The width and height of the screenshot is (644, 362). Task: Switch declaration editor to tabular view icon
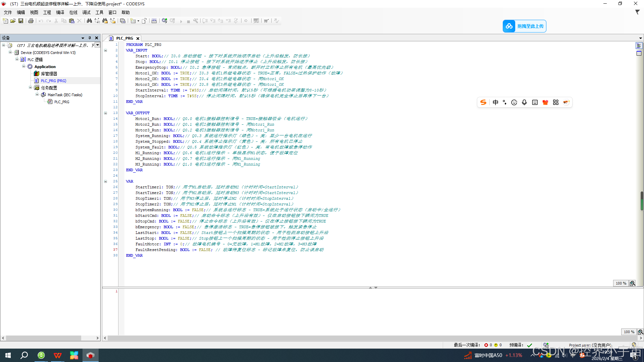(639, 53)
